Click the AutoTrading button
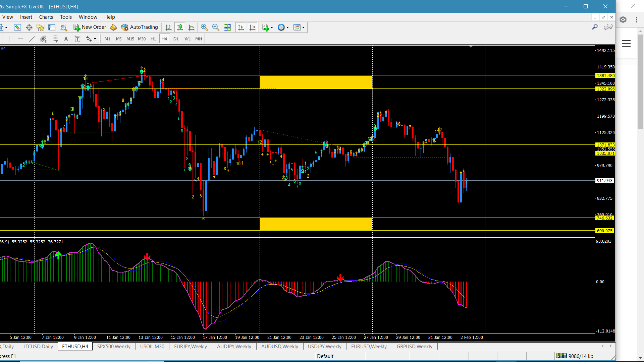The height and width of the screenshot is (362, 644). (x=140, y=27)
